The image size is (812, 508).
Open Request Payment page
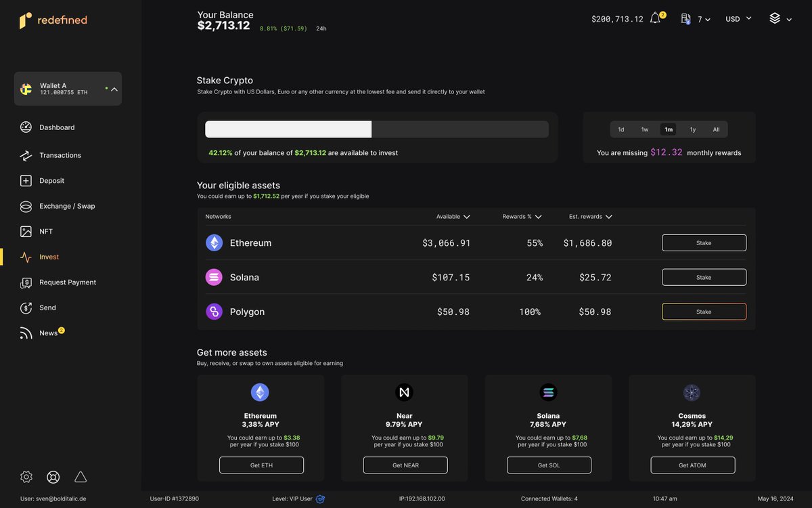click(68, 282)
